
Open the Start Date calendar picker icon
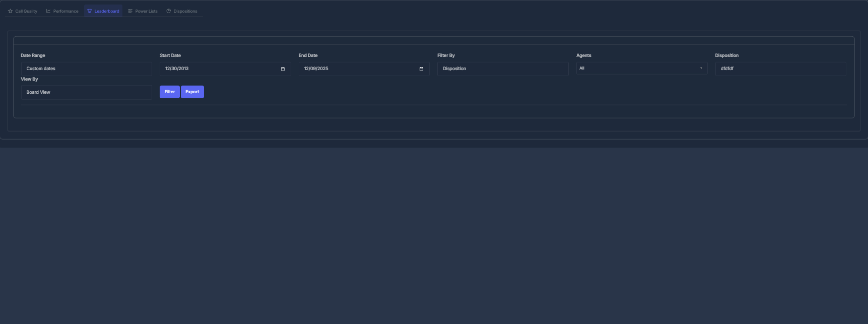(283, 69)
